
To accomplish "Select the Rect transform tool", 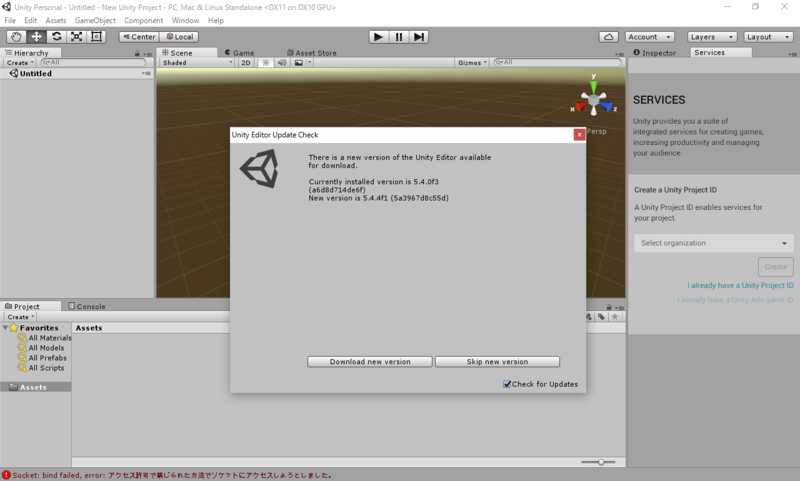I will point(96,37).
